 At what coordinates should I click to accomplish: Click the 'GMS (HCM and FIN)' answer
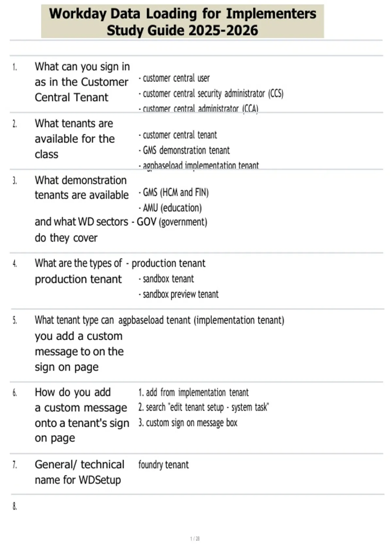pos(173,192)
